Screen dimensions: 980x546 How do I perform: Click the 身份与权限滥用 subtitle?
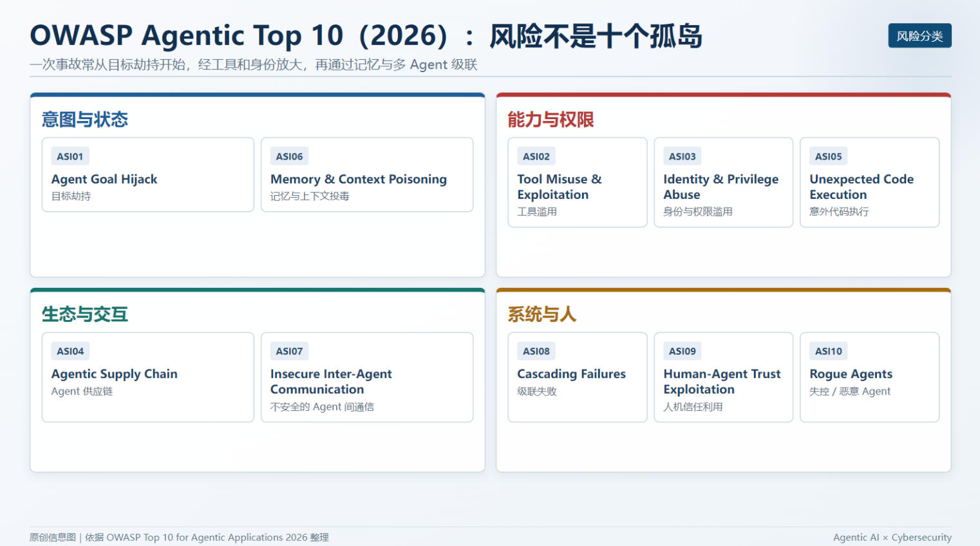click(698, 212)
